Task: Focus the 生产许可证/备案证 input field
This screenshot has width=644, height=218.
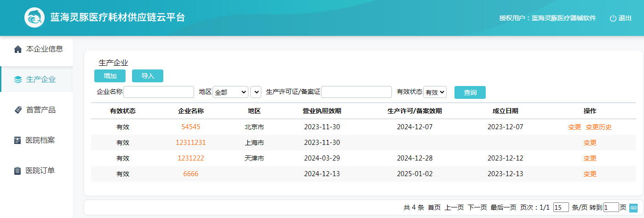Action: [356, 92]
